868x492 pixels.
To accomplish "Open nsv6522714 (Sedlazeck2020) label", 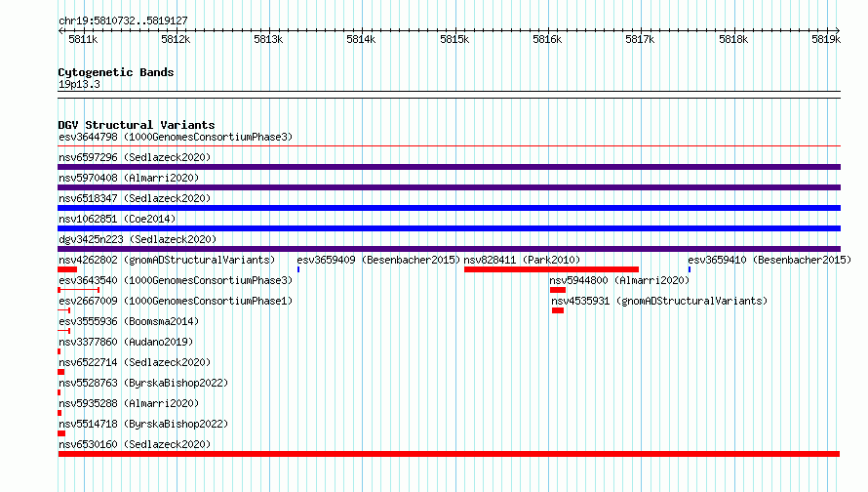I will point(135,362).
